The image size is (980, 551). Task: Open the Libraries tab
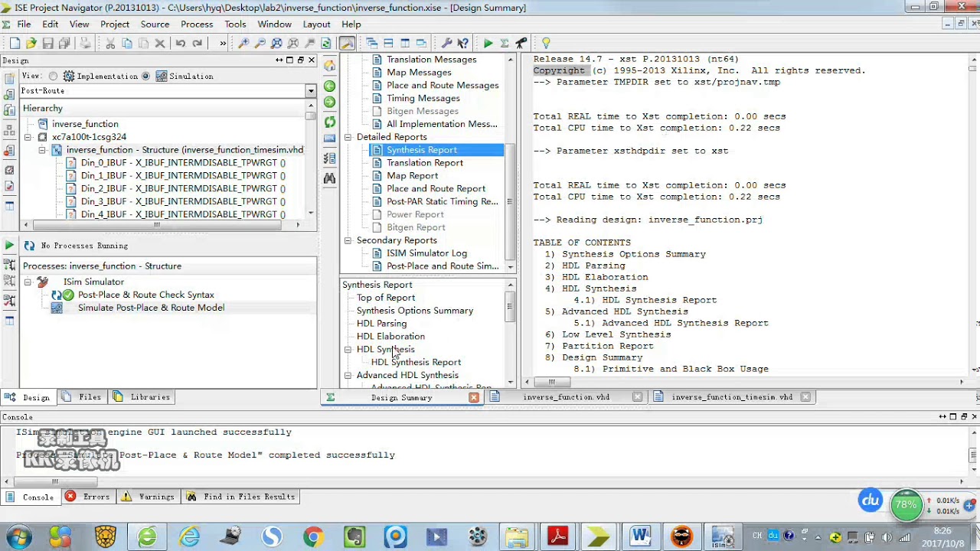142,397
